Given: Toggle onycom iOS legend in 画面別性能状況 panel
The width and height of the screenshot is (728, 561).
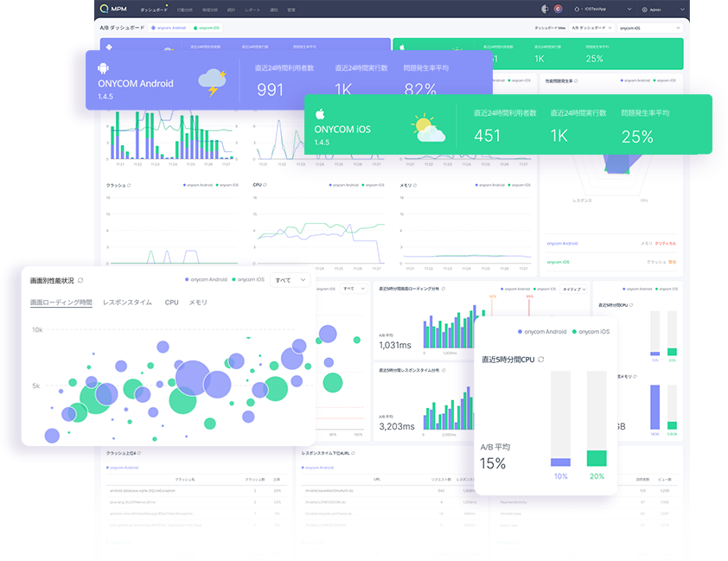Looking at the screenshot, I should click(248, 279).
